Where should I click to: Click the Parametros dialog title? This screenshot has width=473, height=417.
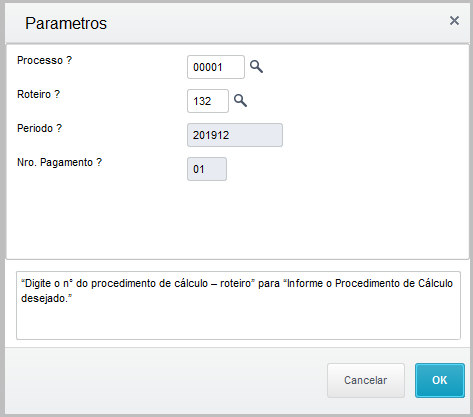click(66, 23)
